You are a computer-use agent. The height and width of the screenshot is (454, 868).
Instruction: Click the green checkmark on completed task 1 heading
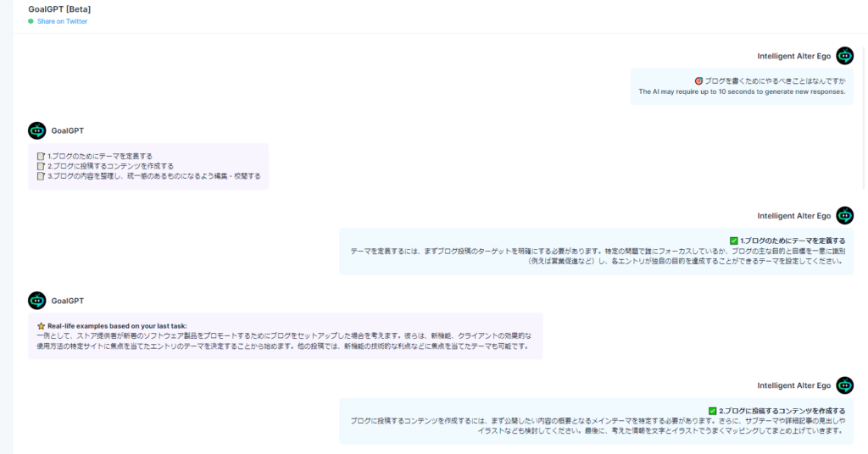click(x=733, y=241)
